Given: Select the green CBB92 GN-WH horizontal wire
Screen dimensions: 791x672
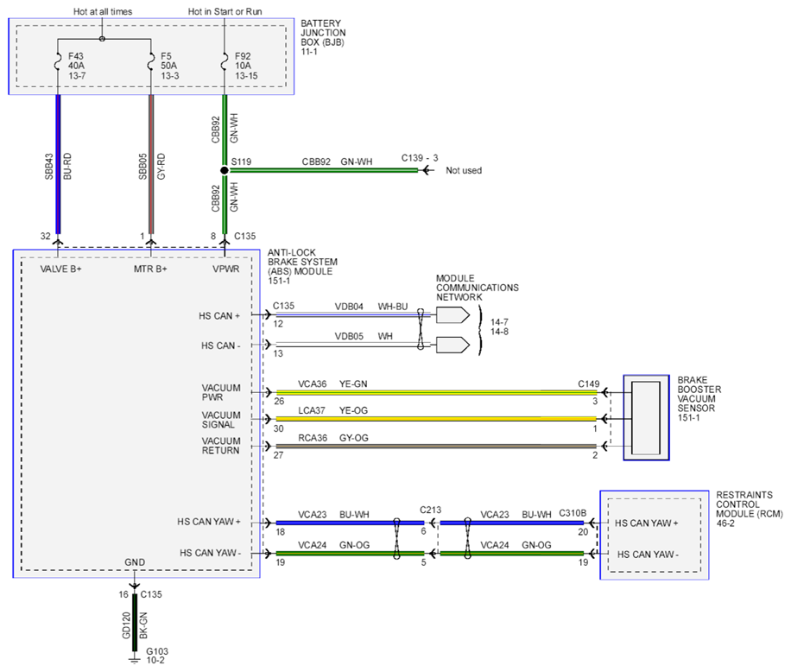Looking at the screenshot, I should tap(324, 170).
